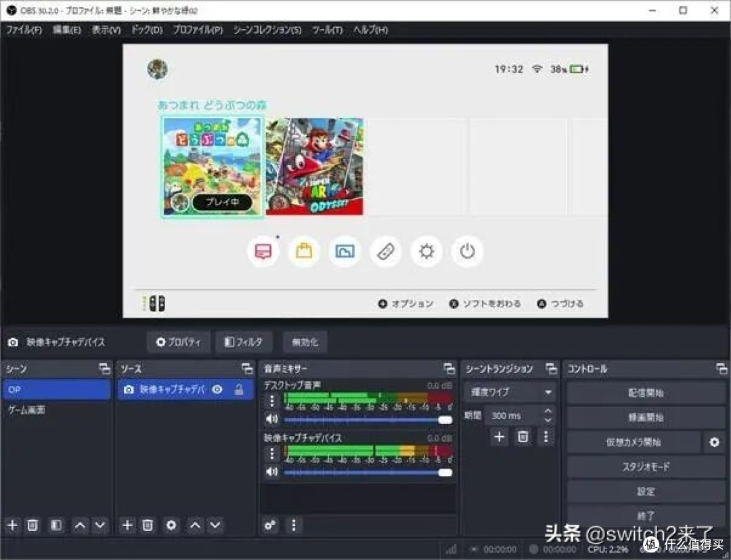Move scene down with arrow icon

click(x=99, y=525)
